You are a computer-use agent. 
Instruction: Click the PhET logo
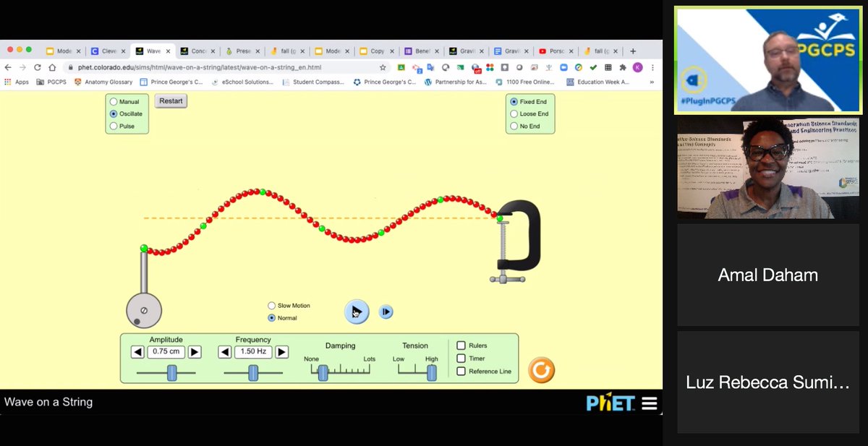pos(610,403)
